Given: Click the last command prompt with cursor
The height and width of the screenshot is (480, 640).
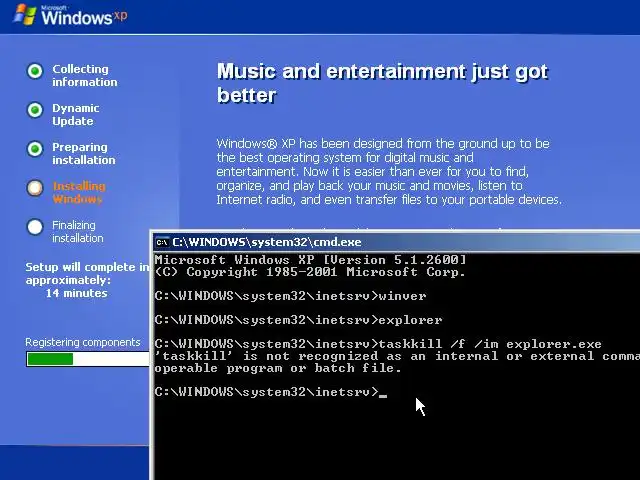Looking at the screenshot, I should coord(271,392).
